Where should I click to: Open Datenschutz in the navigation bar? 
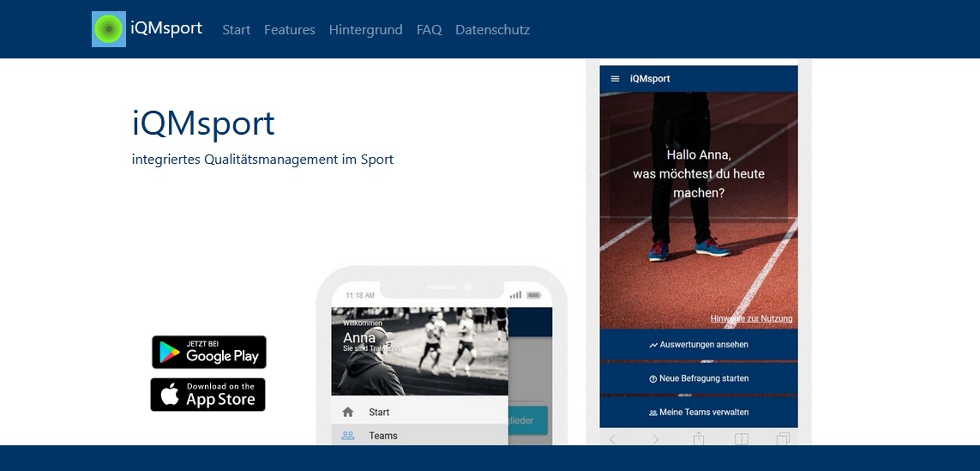pos(492,29)
